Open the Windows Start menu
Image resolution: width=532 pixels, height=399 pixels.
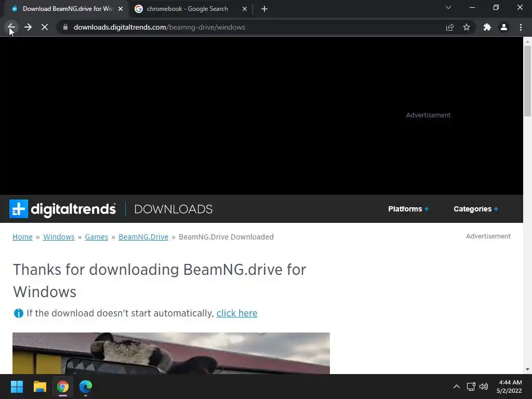[x=17, y=387]
